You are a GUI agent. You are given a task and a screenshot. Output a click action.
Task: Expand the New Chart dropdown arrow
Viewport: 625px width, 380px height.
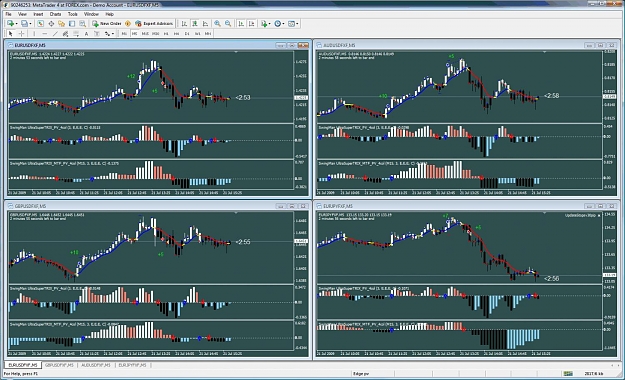tap(16, 24)
